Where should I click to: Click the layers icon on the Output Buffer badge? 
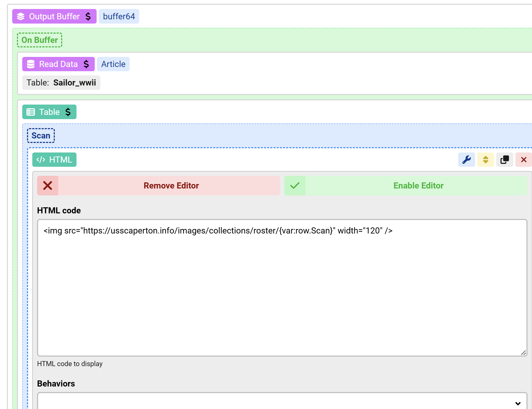coord(21,16)
